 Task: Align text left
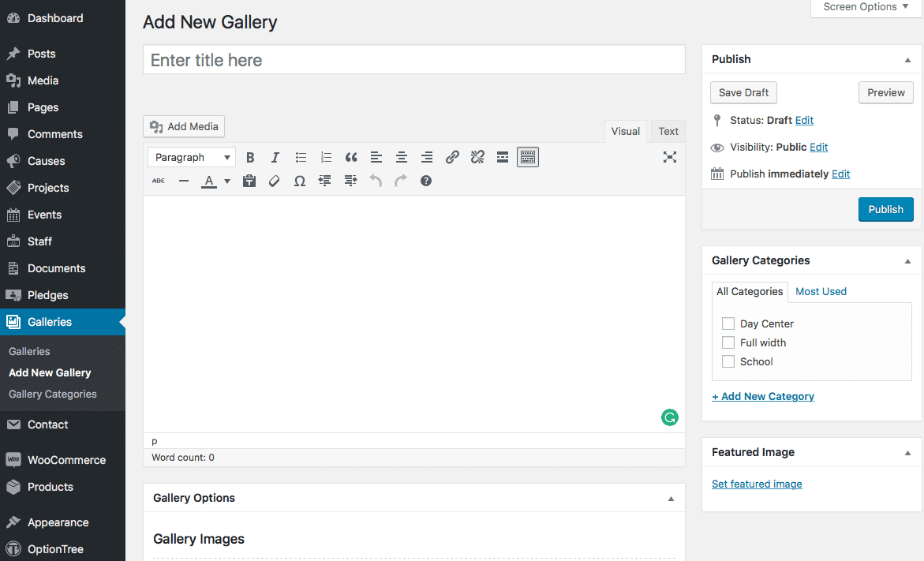[x=376, y=157]
